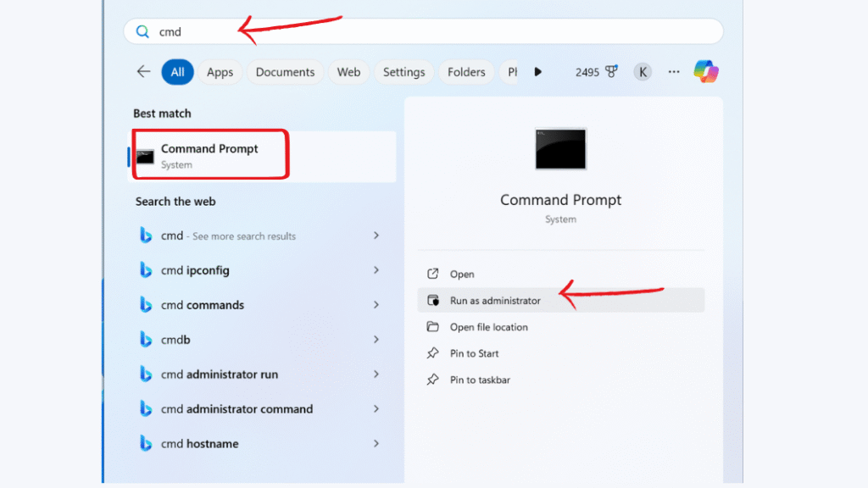
Task: Switch to the Web filter tab
Action: (348, 72)
